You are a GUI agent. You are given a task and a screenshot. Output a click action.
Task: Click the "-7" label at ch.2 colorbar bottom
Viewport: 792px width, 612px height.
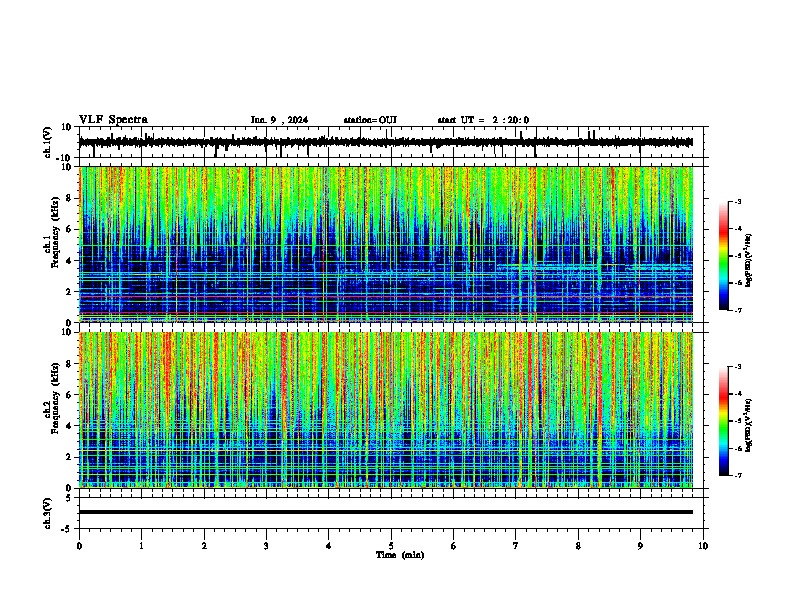click(x=738, y=476)
